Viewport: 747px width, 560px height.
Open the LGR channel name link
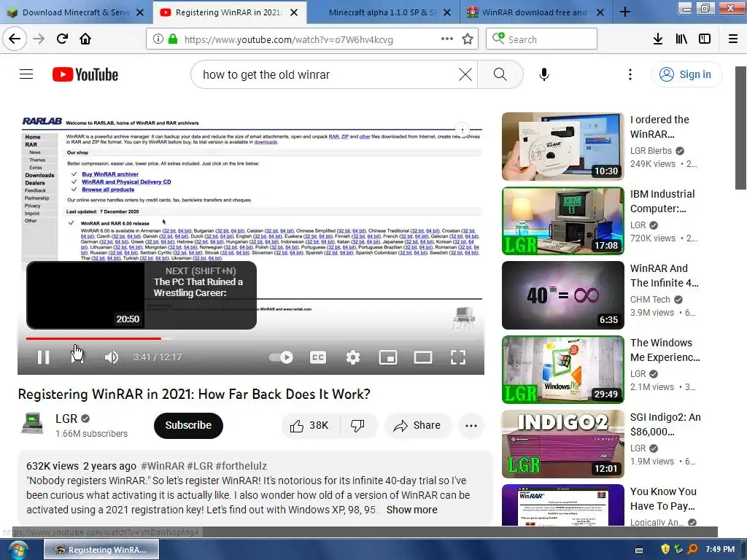tap(66, 419)
